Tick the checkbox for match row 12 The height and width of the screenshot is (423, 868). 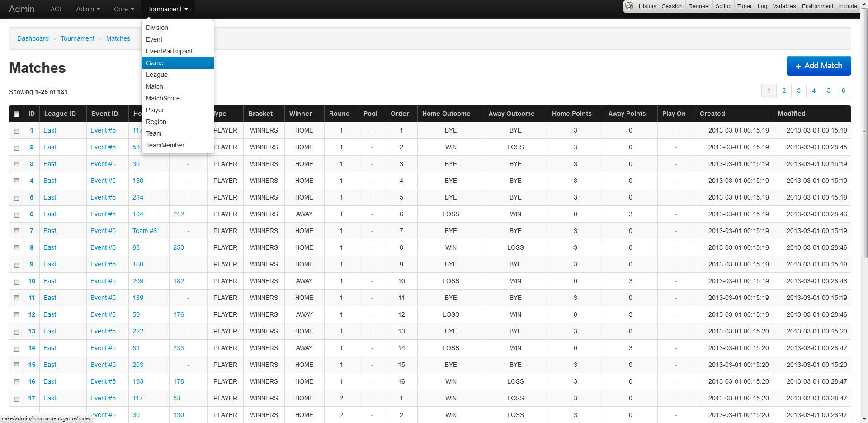(17, 315)
